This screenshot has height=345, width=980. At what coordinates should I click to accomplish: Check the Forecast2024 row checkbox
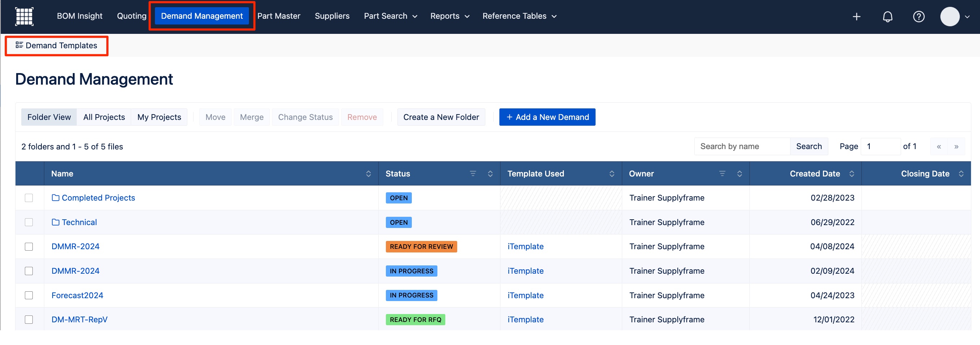point(29,295)
